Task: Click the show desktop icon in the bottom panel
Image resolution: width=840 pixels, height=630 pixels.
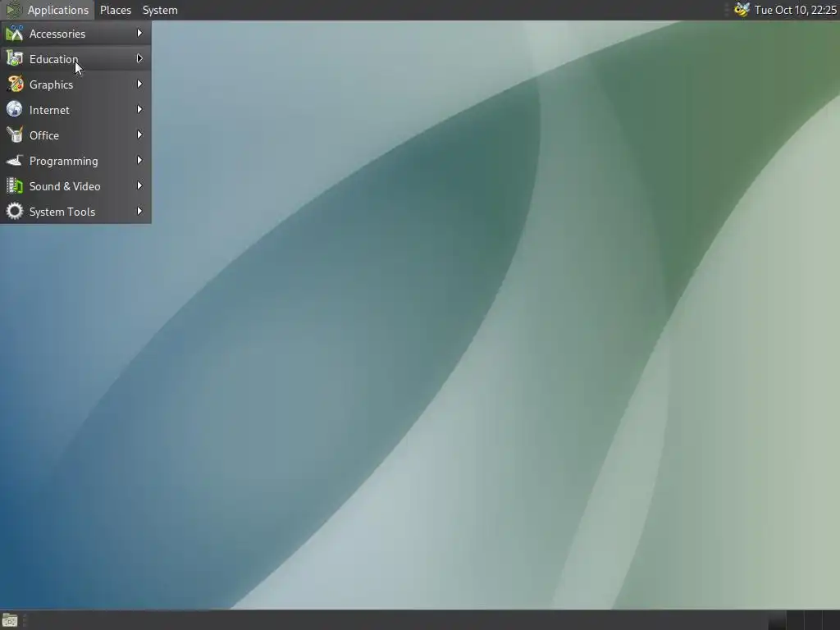Action: point(10,620)
